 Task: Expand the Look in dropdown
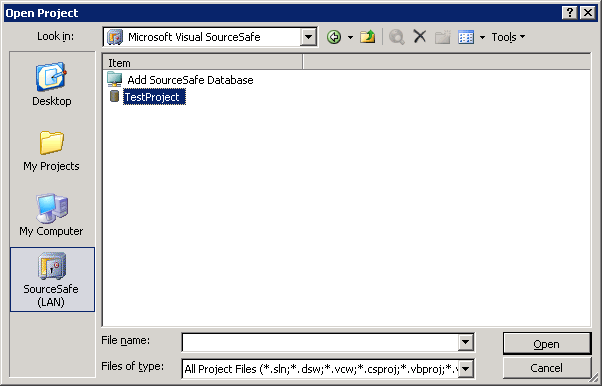coord(308,37)
